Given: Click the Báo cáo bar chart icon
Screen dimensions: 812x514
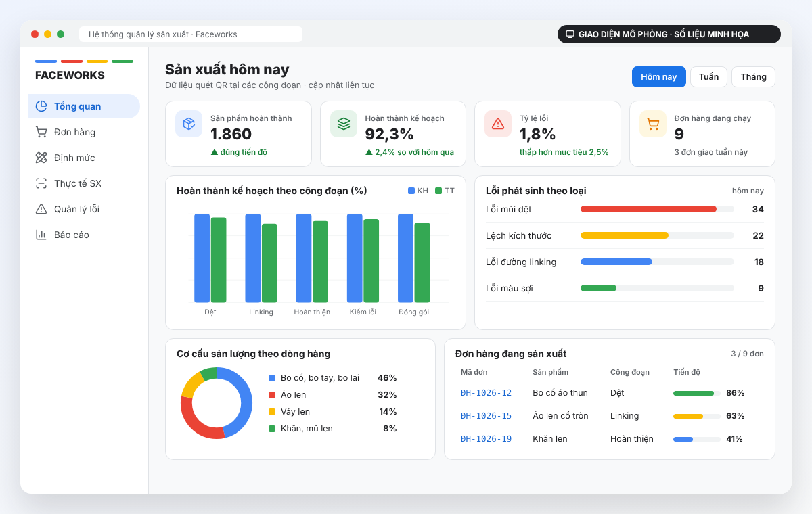Looking at the screenshot, I should pyautogui.click(x=41, y=235).
